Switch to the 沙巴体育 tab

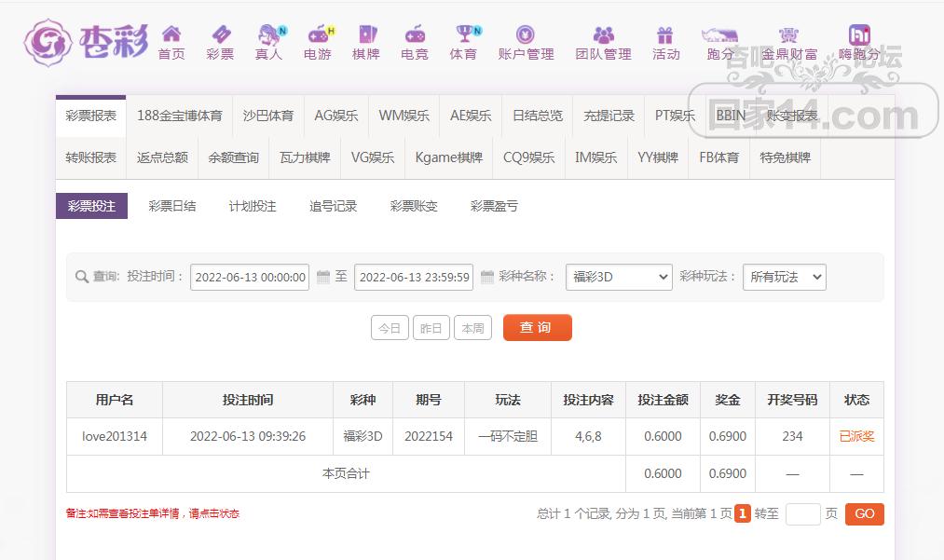coord(268,116)
